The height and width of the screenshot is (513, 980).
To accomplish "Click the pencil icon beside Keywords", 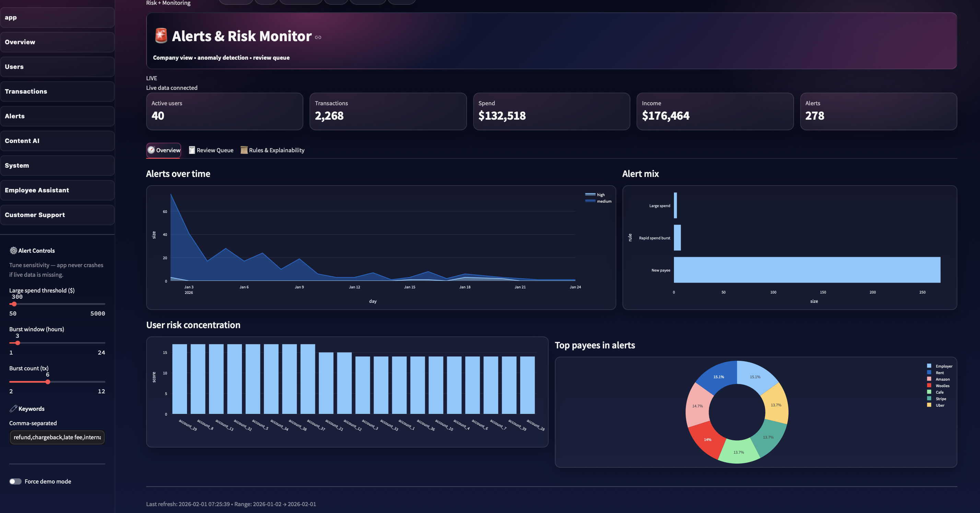I will coord(13,408).
